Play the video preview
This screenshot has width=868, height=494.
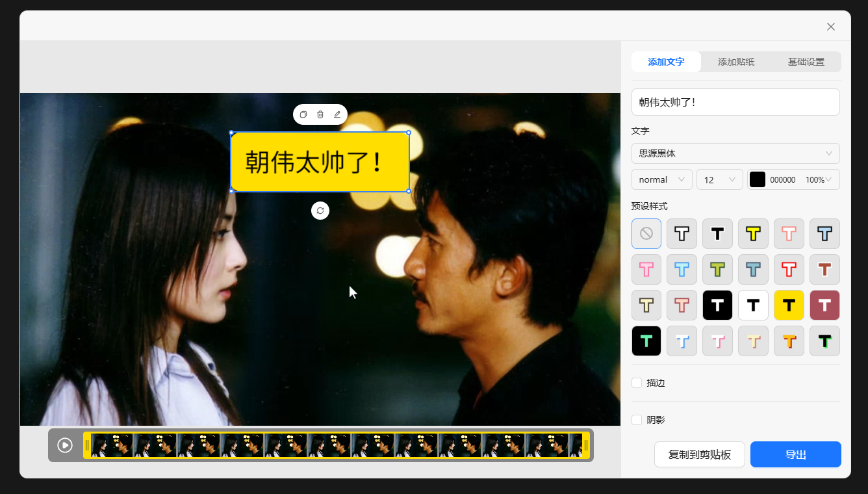(65, 445)
